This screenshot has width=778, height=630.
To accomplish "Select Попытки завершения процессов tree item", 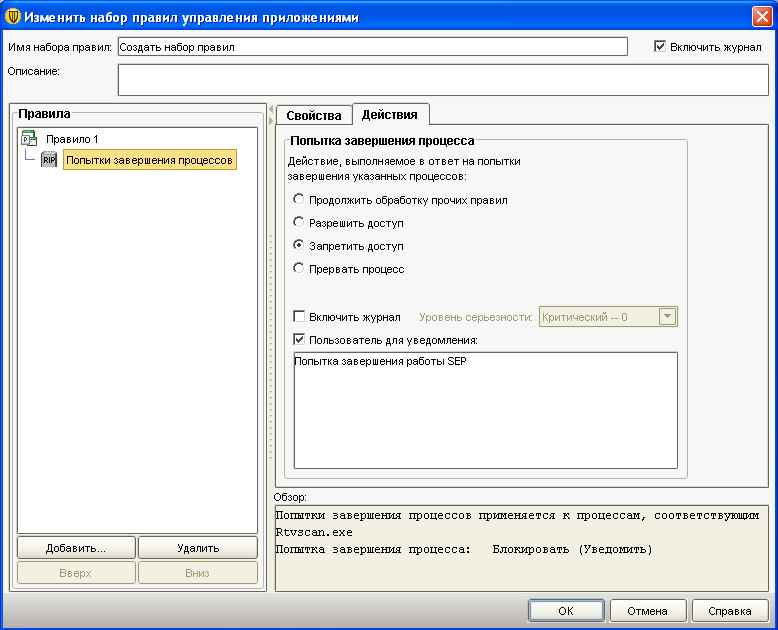I will [149, 160].
